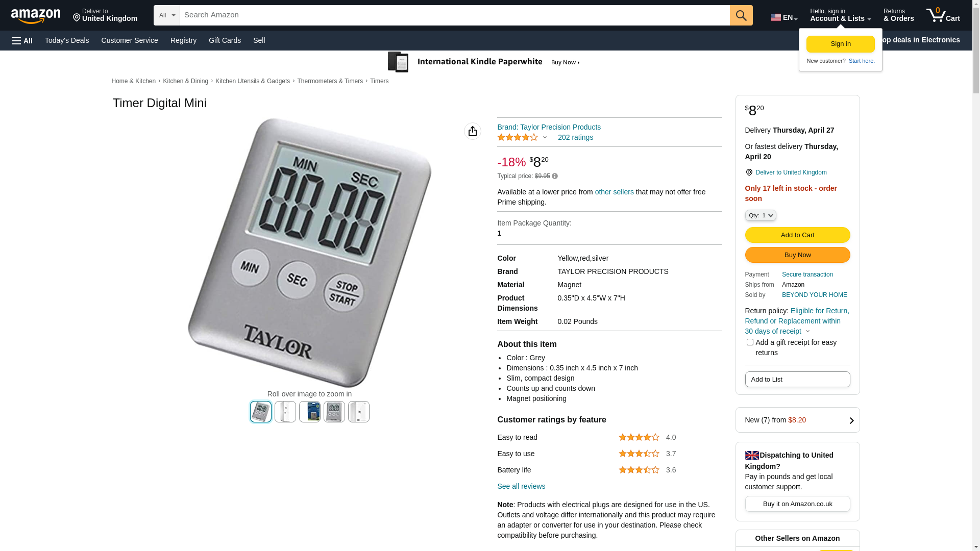Click Buy it on Amazon.co.uk

point(797,504)
